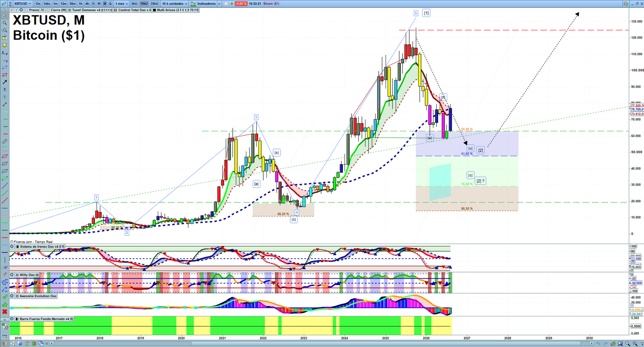Click the black Multi Avisos color swatch
Viewport: 644px width, 347px height.
point(154,10)
